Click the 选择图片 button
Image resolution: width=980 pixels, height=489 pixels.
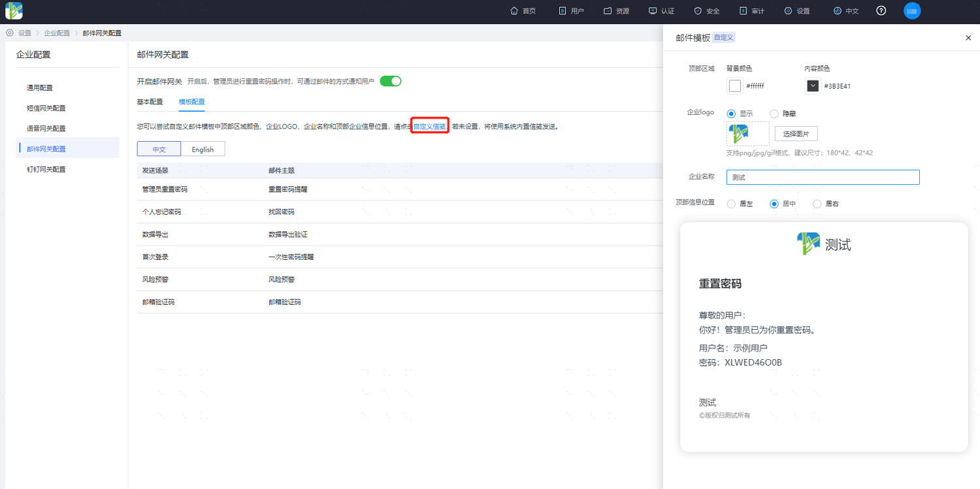[x=796, y=134]
